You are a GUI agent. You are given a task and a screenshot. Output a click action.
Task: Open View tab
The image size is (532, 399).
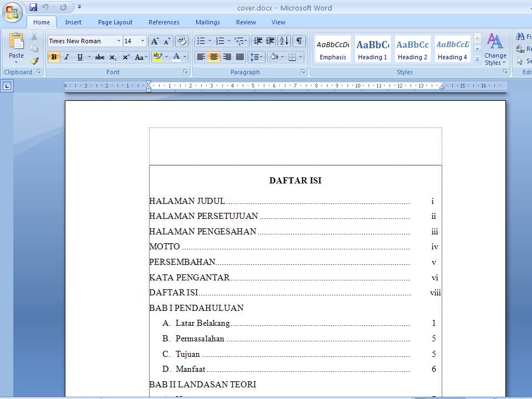(x=278, y=22)
